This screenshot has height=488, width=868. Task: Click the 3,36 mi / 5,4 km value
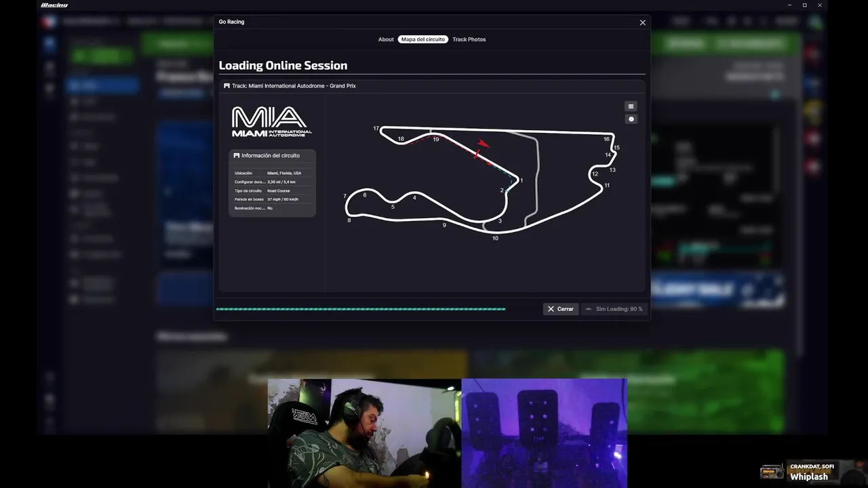pos(281,182)
